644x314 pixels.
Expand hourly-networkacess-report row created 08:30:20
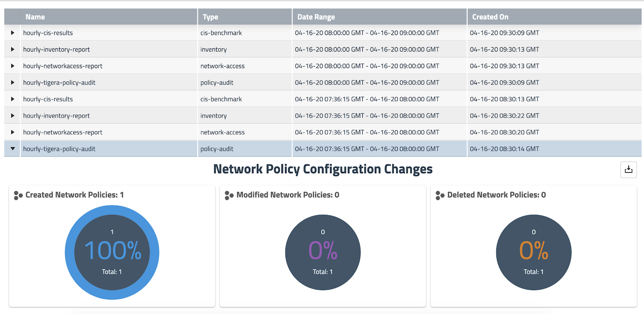click(12, 132)
